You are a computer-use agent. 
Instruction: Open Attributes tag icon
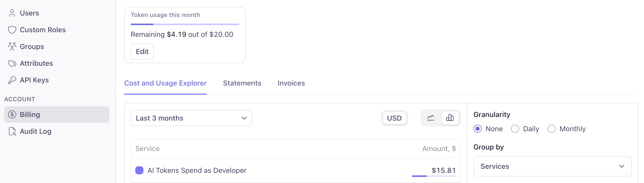pyautogui.click(x=12, y=63)
